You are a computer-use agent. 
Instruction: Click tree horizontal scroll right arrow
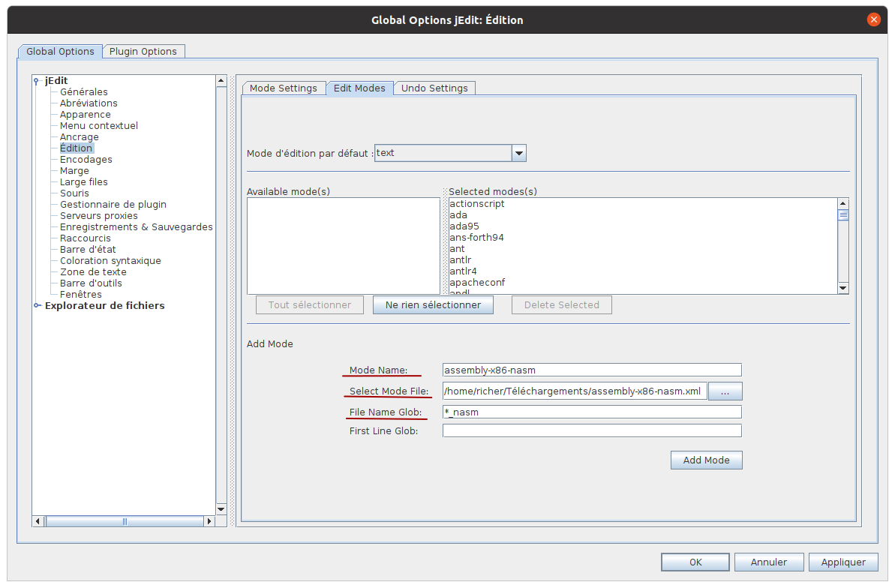[x=209, y=520]
